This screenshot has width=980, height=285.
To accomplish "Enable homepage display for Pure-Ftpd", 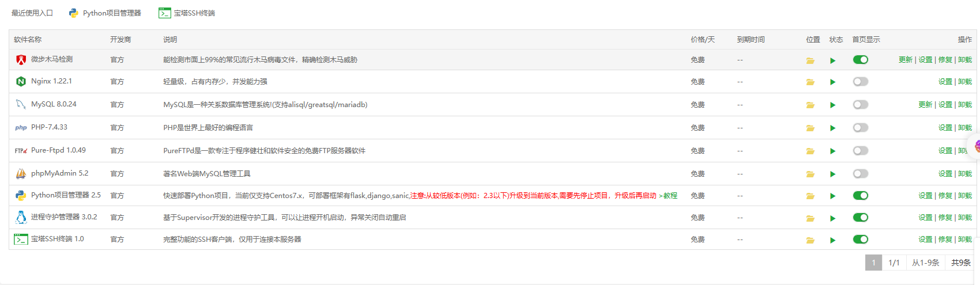I will point(861,150).
